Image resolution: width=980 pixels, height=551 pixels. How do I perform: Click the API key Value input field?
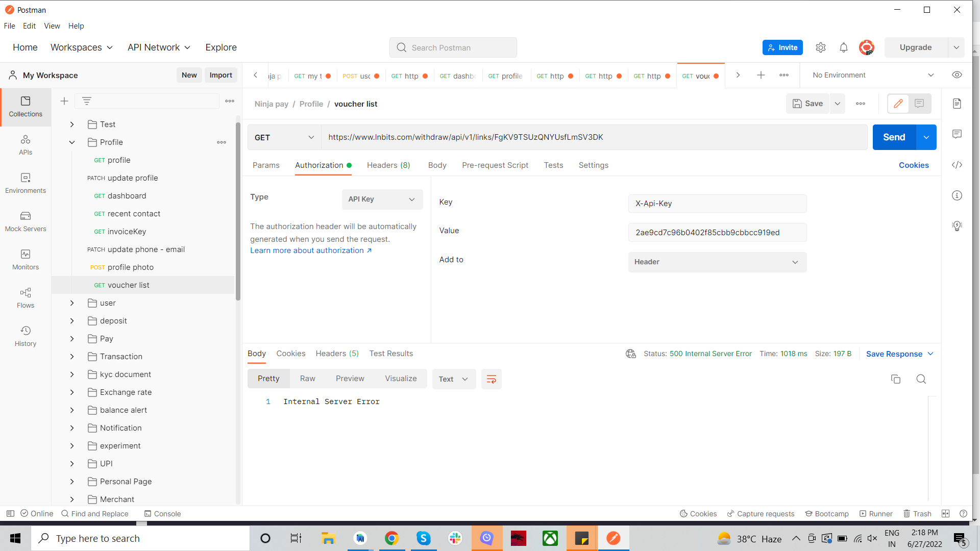tap(717, 233)
